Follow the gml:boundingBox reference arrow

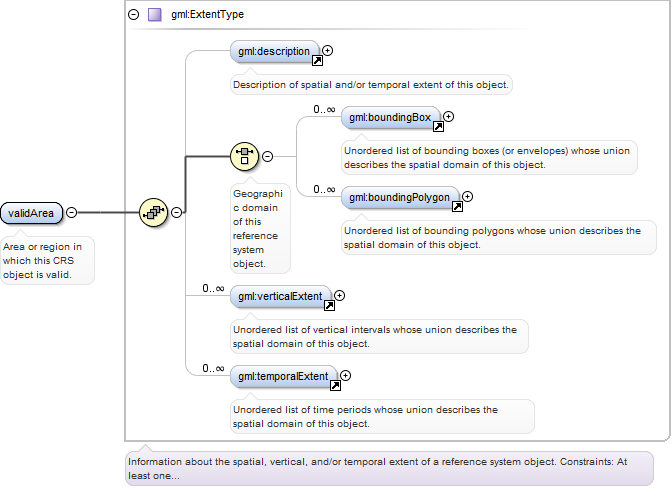coord(438,126)
